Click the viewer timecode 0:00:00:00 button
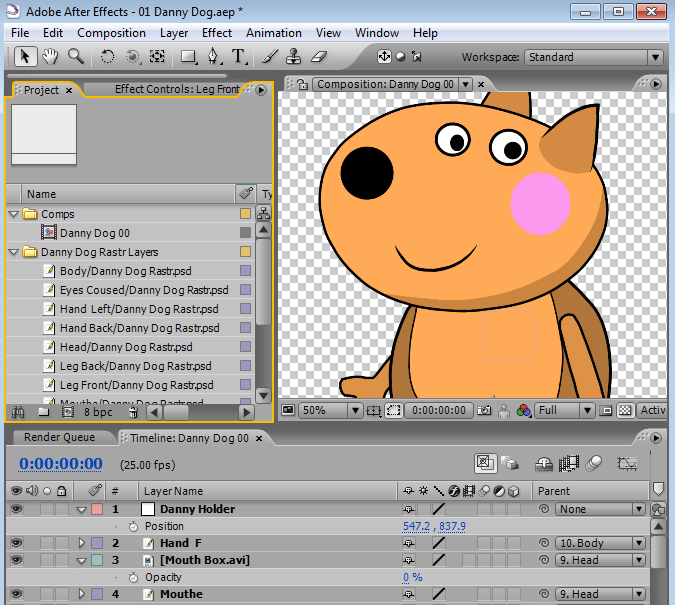The image size is (675, 605). [x=439, y=410]
